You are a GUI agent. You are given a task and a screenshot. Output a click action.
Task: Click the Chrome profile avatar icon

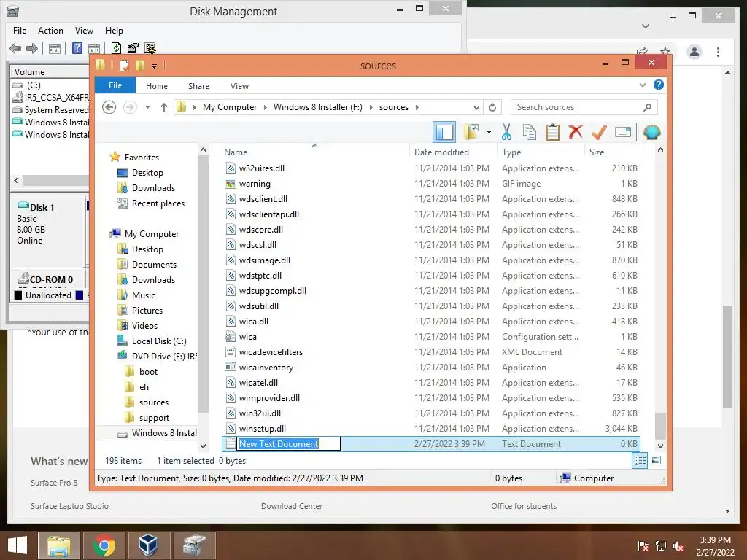(694, 52)
